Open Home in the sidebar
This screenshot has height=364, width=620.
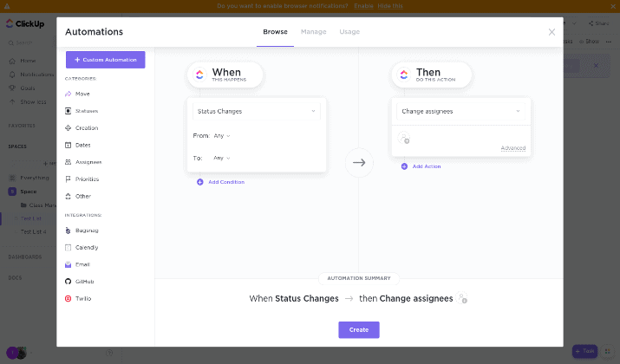pyautogui.click(x=28, y=61)
